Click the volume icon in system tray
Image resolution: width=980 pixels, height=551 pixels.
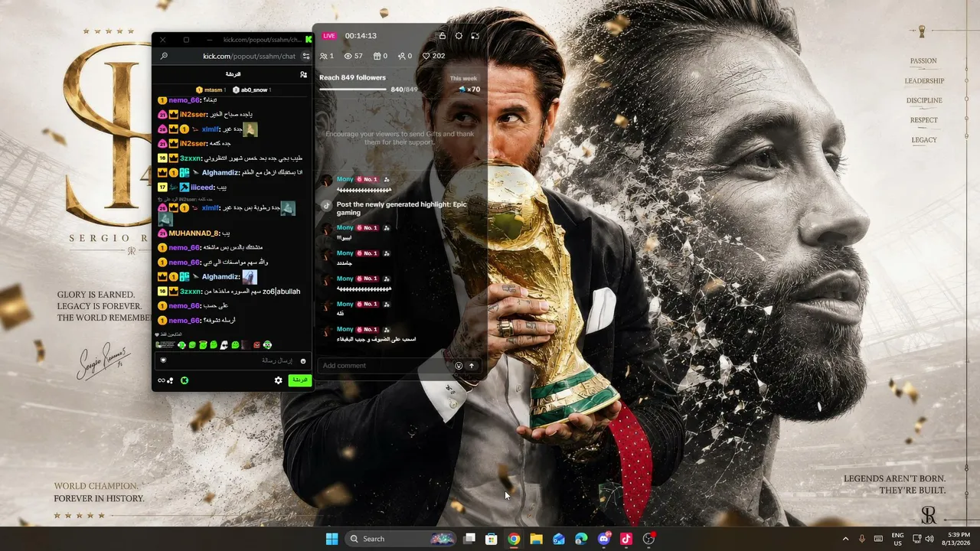(x=929, y=539)
